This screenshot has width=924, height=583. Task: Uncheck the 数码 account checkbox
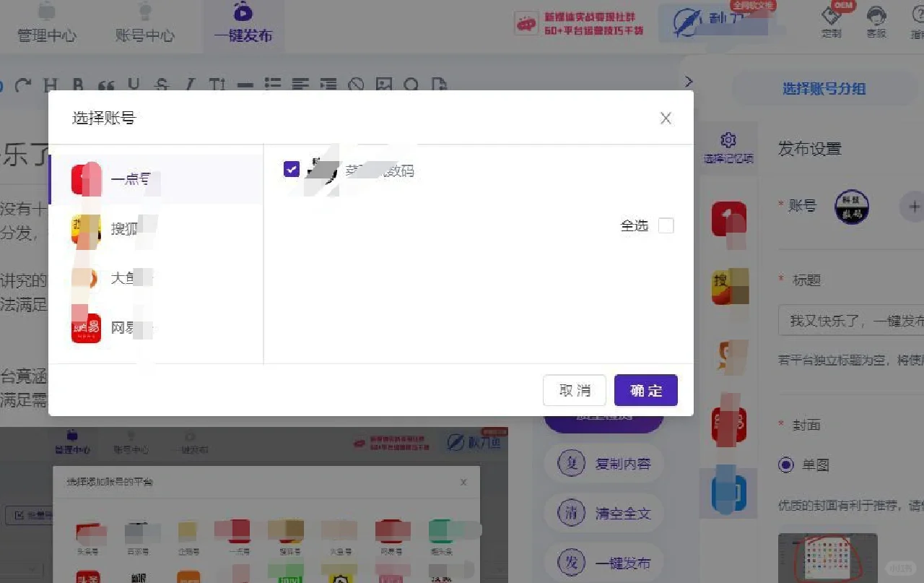coord(291,168)
